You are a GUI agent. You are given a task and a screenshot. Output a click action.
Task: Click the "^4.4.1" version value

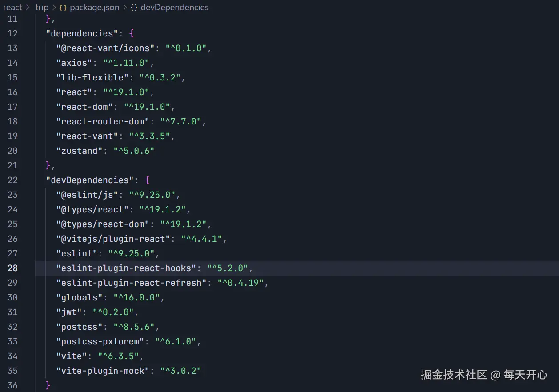coord(202,239)
